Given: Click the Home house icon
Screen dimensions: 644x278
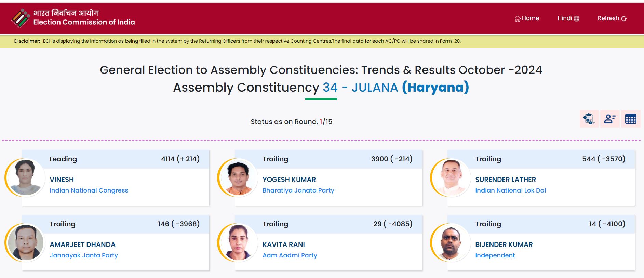Looking at the screenshot, I should 518,19.
